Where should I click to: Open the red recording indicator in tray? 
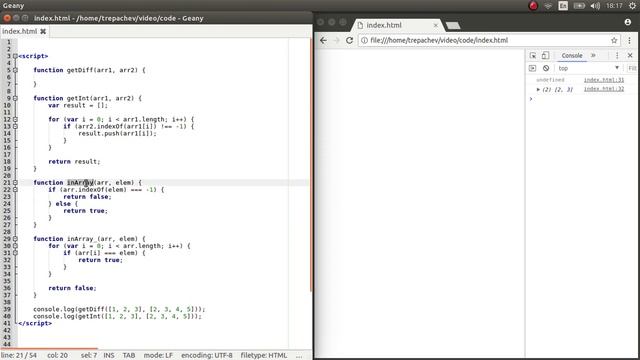[533, 6]
